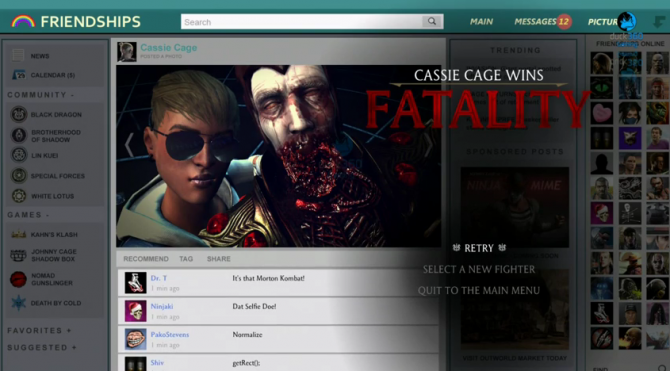Click the 'getRect();' comment text
This screenshot has height=371, width=670.
click(x=246, y=363)
